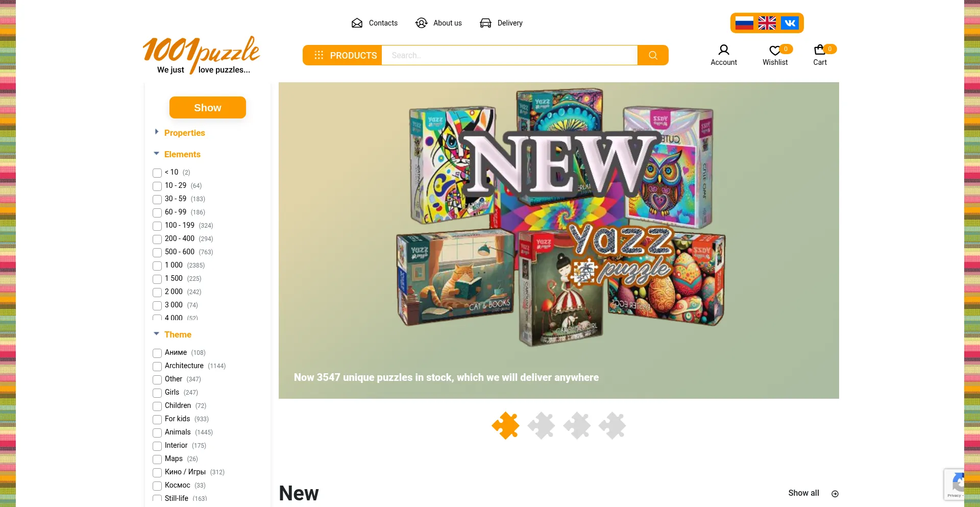
Task: Focus the Search input field
Action: click(509, 55)
